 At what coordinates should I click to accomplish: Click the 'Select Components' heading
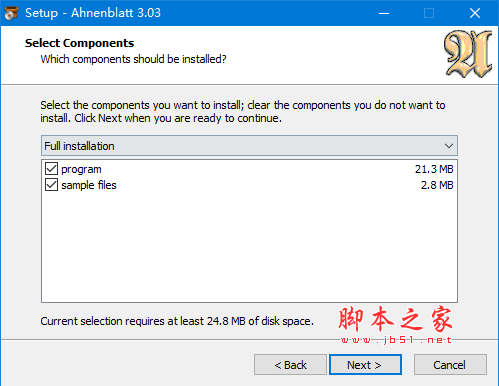[x=79, y=43]
